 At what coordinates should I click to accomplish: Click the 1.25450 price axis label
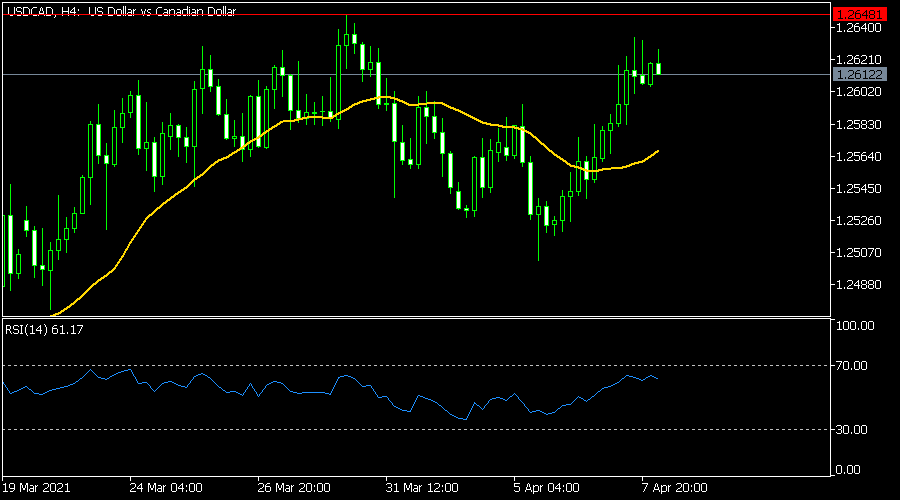click(859, 189)
